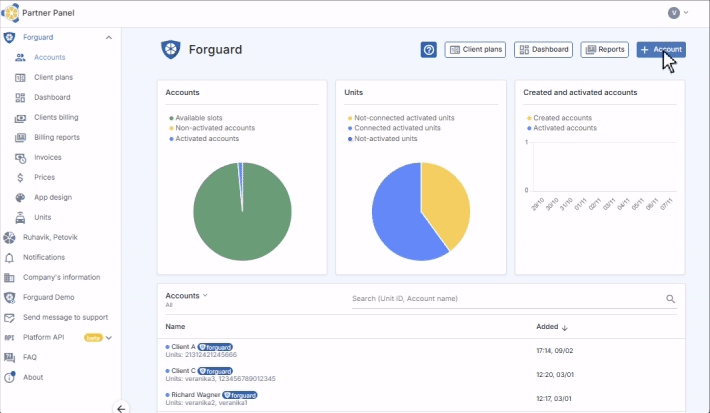This screenshot has width=710, height=413.
Task: Open Company's information page
Action: click(x=62, y=277)
